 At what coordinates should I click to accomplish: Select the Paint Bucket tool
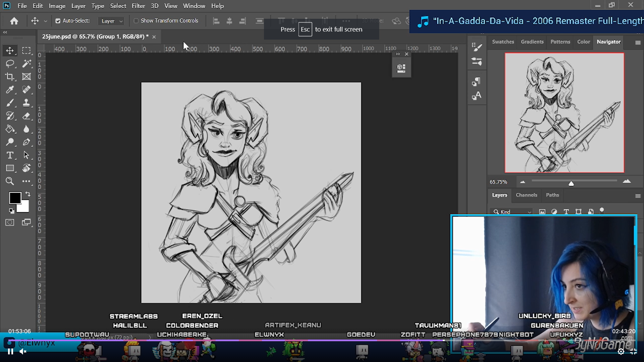click(x=10, y=129)
